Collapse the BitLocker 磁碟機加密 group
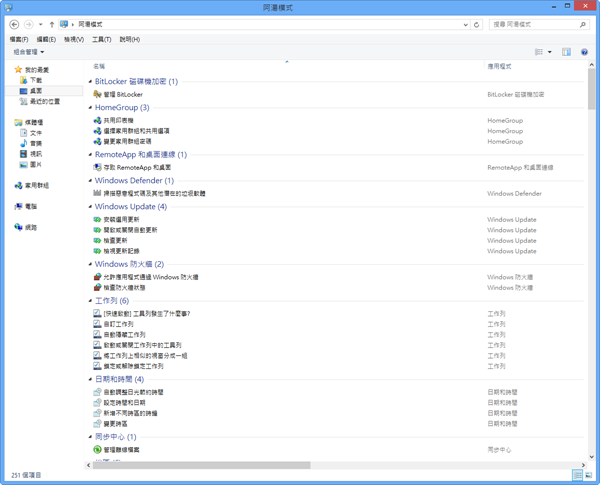Viewport: 600px width, 485px height. 90,82
